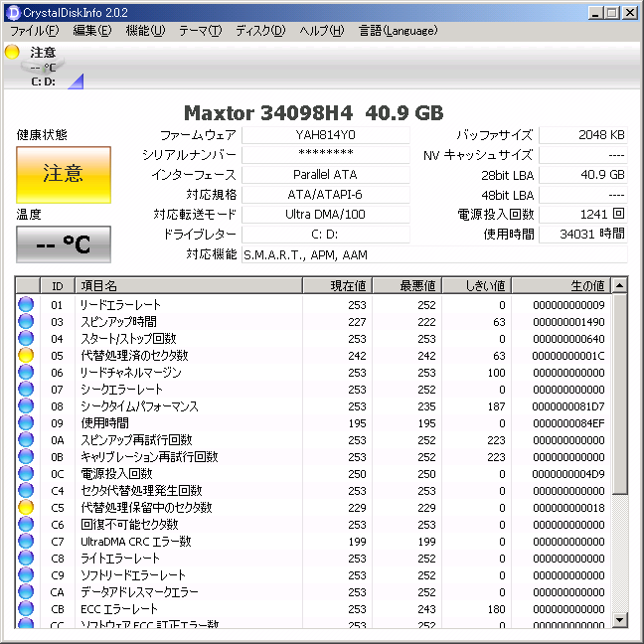The height and width of the screenshot is (644, 644).
Task: Open the ディスク(D) menu
Action: [x=260, y=31]
